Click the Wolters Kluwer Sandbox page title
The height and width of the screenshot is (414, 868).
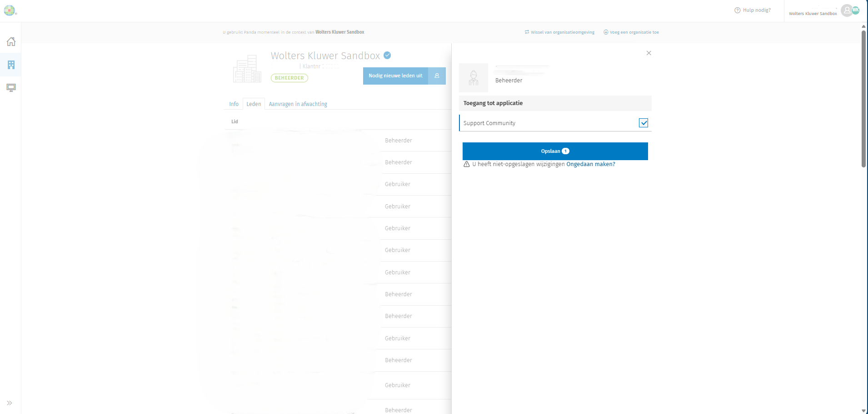325,56
